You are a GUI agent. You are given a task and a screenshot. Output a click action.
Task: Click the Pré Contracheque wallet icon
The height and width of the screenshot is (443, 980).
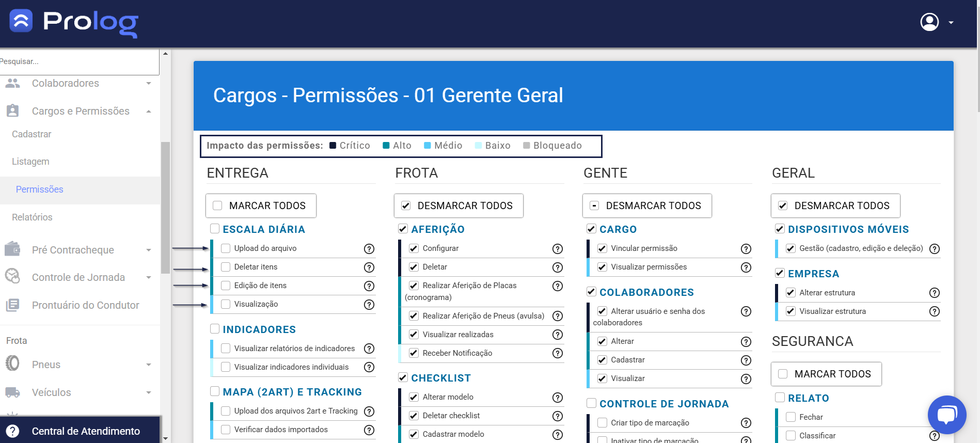tap(13, 249)
